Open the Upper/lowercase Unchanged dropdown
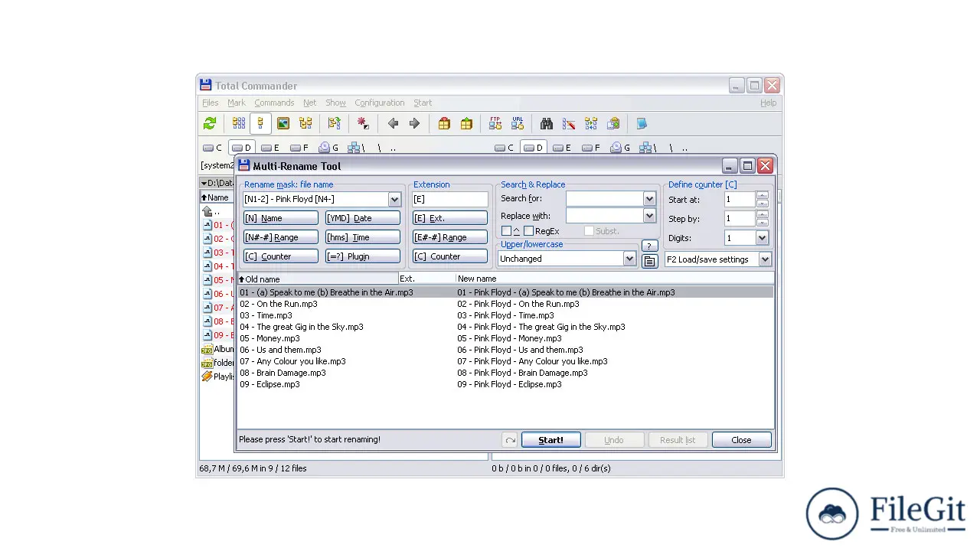The height and width of the screenshot is (551, 980). (629, 259)
